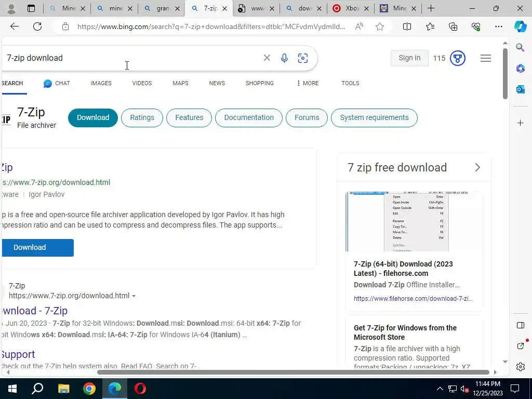Click the vertical page scrollbar thumb
The height and width of the screenshot is (399, 532).
coord(505,74)
